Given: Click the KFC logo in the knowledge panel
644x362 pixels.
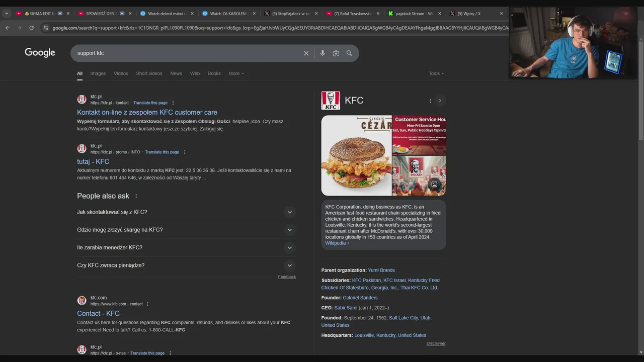Looking at the screenshot, I should (x=331, y=101).
